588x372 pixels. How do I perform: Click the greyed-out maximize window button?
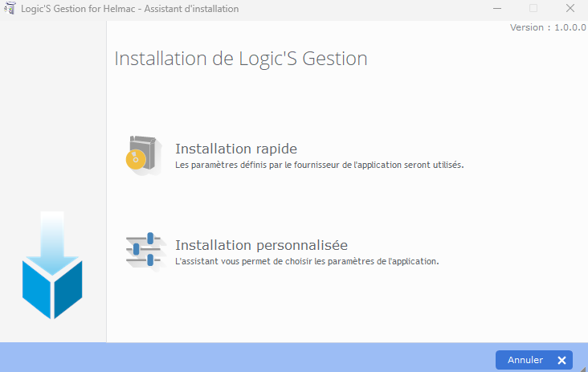tap(533, 9)
